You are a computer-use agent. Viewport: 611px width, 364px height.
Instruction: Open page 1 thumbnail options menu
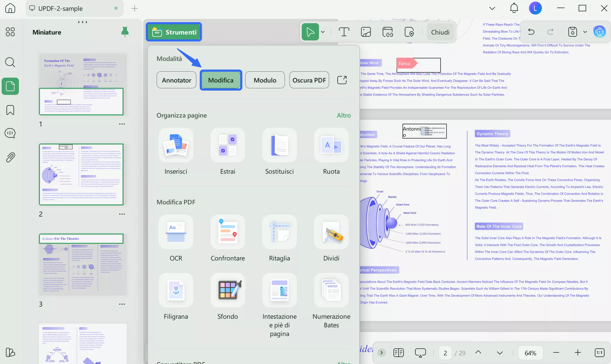click(122, 124)
